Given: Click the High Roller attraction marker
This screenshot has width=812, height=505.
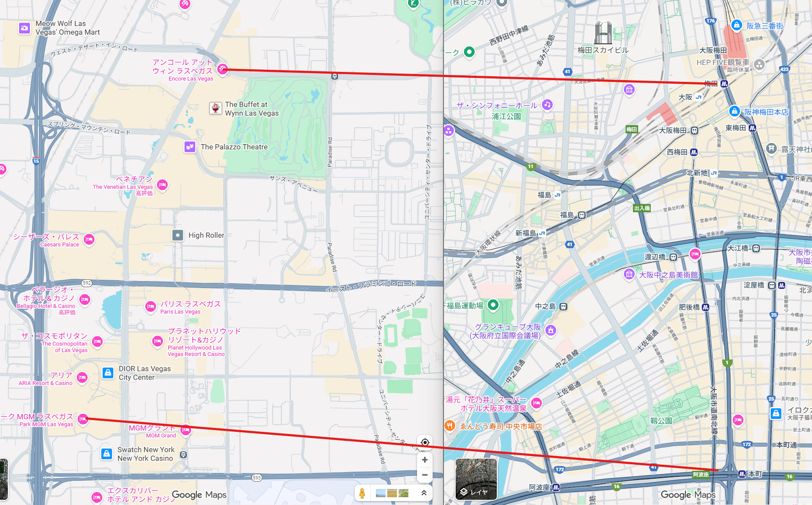Looking at the screenshot, I should pos(178,235).
